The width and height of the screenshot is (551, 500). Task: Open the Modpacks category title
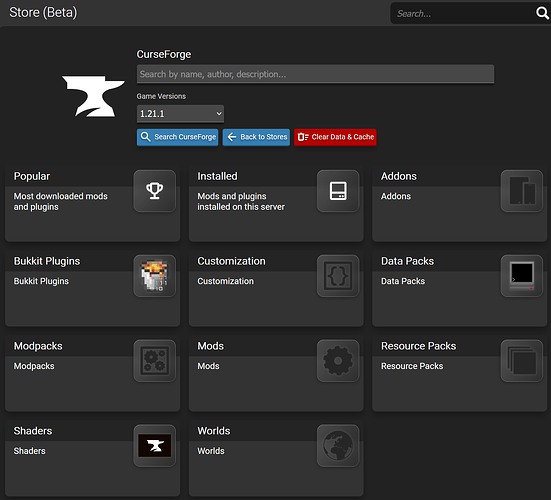(x=38, y=346)
